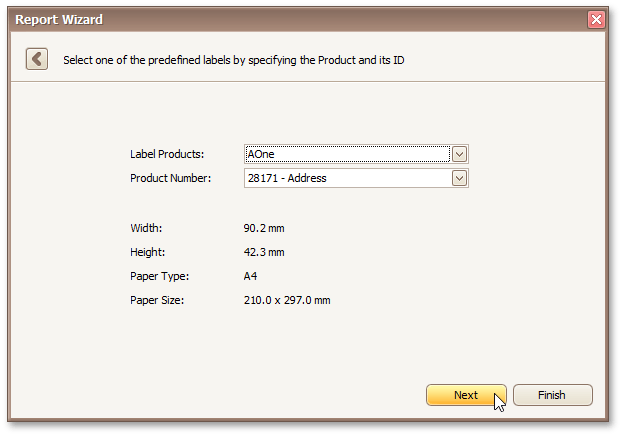Click the 42.3 mm height value
Screen dimensions: 622x436
[x=264, y=252]
